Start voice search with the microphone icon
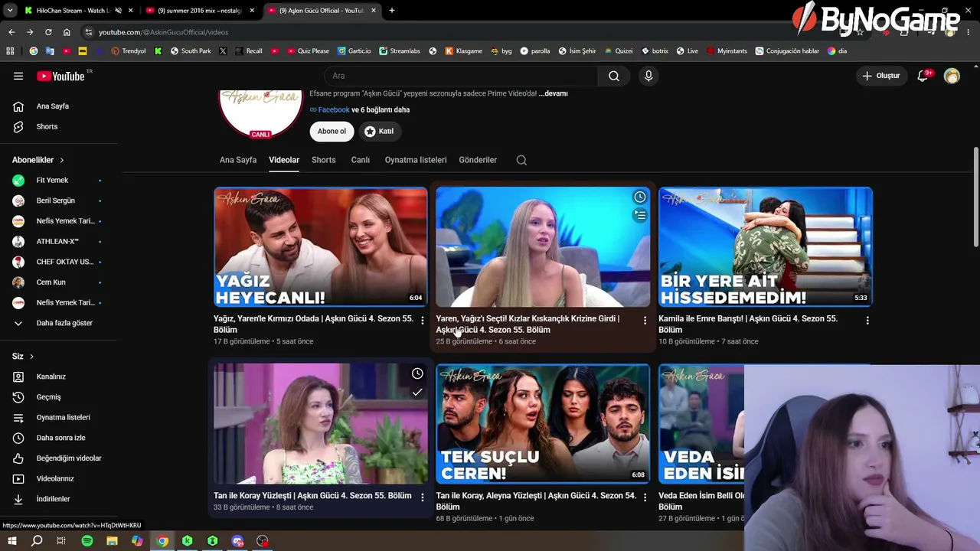Image resolution: width=980 pixels, height=551 pixels. tap(648, 76)
